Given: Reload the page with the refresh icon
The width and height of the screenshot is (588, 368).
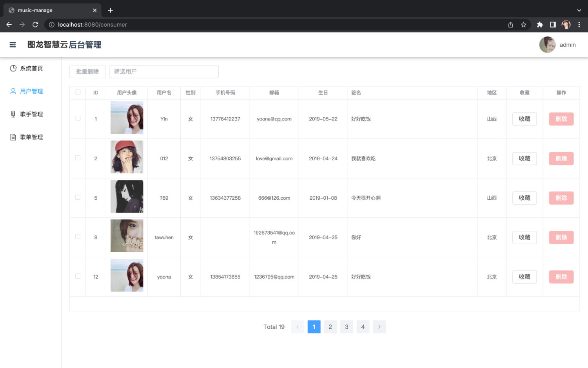Looking at the screenshot, I should [x=35, y=24].
